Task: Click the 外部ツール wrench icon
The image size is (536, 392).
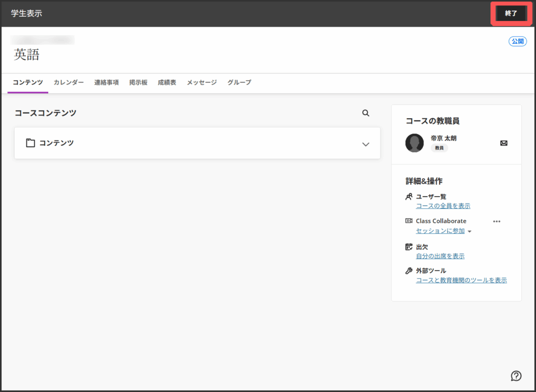Action: point(409,271)
